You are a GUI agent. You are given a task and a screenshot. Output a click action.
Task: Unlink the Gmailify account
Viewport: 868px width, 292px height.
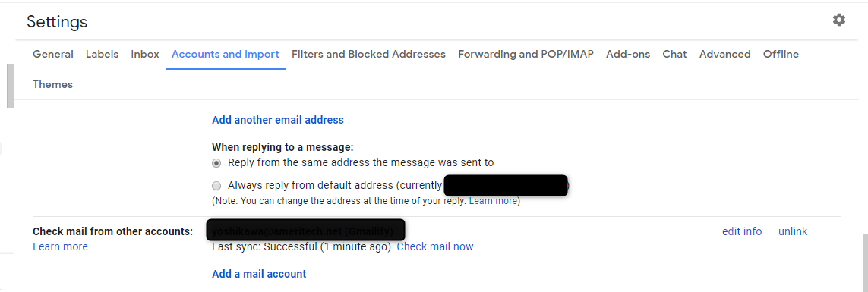point(793,232)
